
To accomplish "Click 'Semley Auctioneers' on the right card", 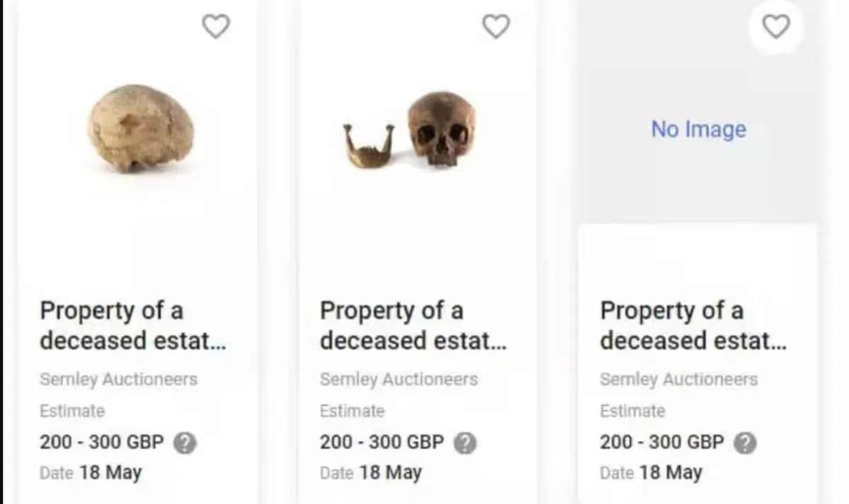I will click(678, 379).
